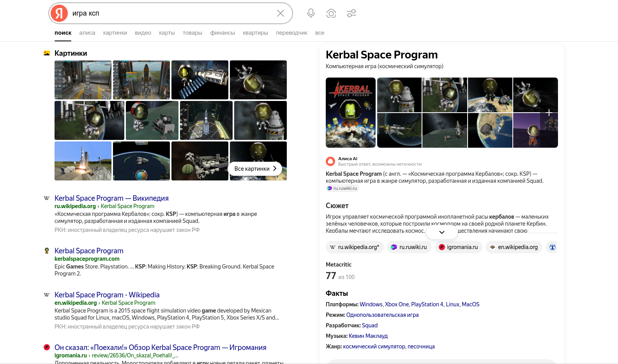The height and width of the screenshot is (364, 618).
Task: Open search settings sliders icon
Action: (x=351, y=13)
